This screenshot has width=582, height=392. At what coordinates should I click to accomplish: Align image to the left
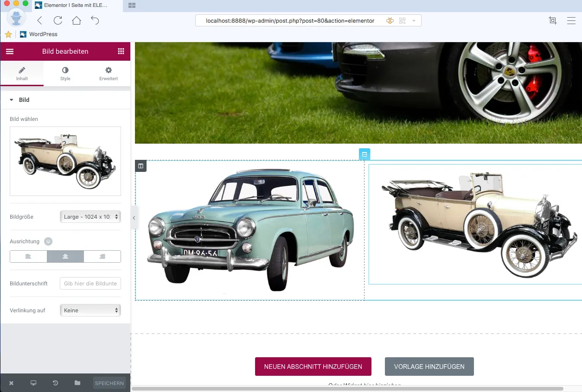(x=28, y=257)
